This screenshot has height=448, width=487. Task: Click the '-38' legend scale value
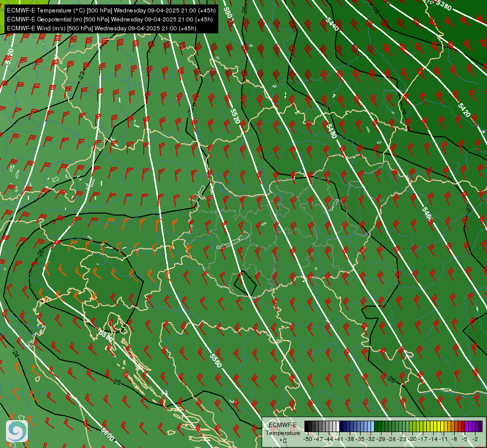[x=349, y=439]
